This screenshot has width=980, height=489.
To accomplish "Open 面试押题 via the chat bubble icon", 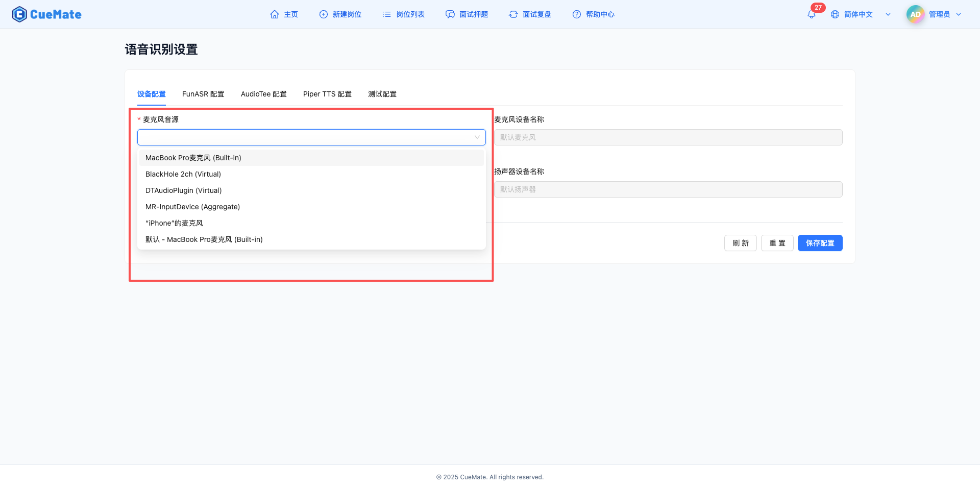I will click(x=450, y=14).
